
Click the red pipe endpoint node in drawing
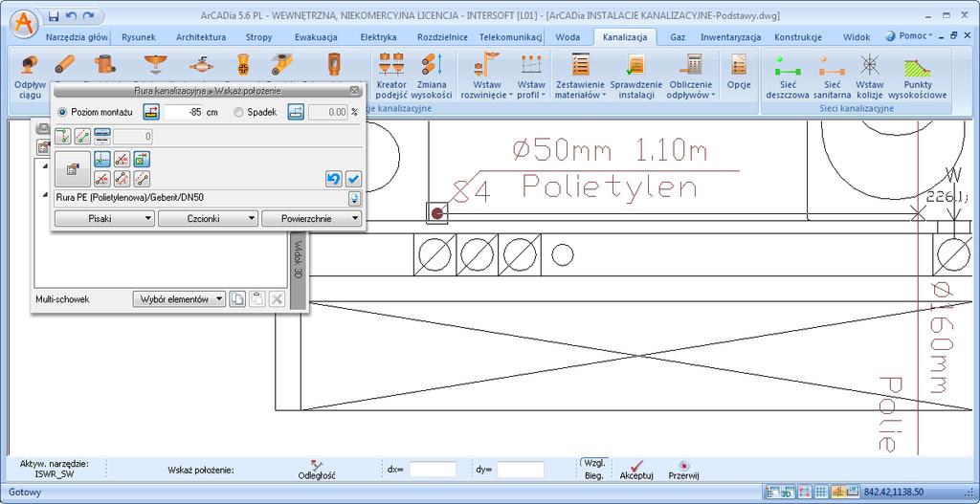tap(437, 213)
